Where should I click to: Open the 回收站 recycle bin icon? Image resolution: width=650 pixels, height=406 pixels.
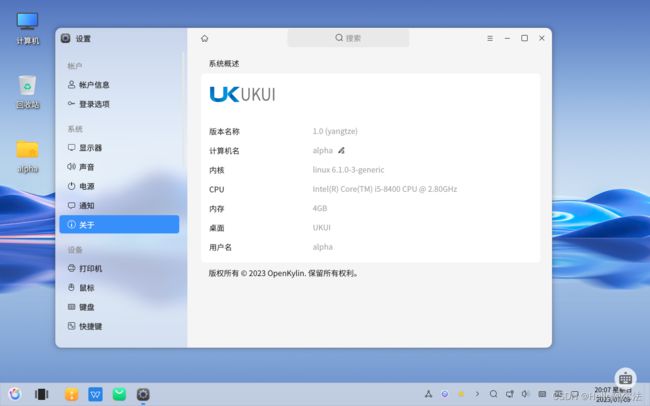click(x=28, y=92)
